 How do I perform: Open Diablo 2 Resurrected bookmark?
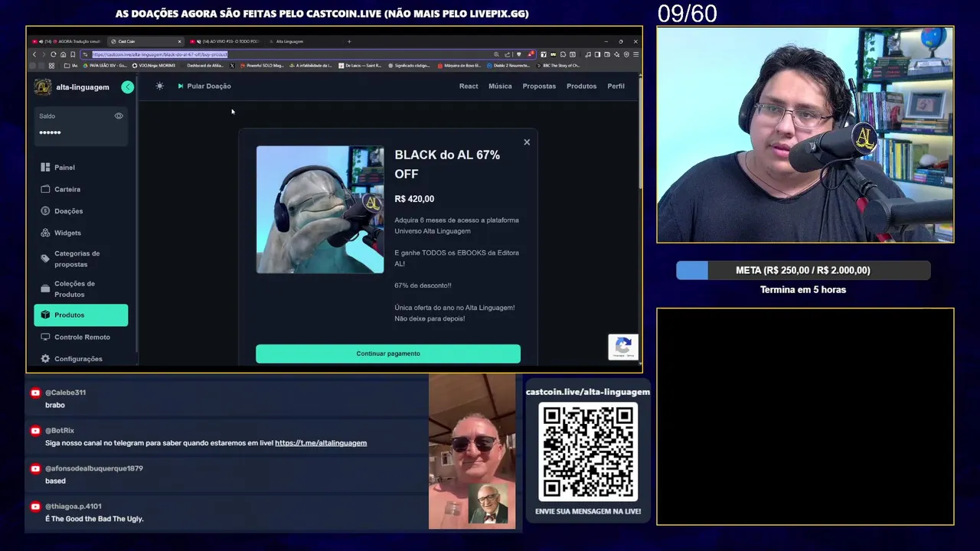(x=508, y=66)
